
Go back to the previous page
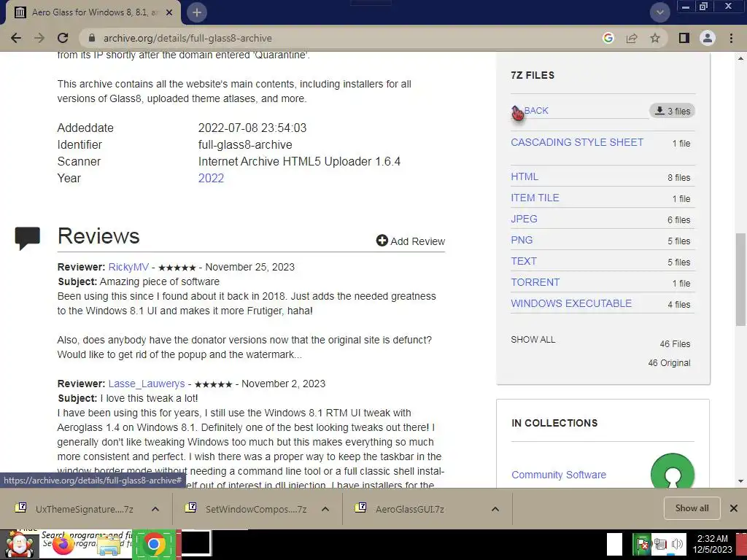[x=16, y=38]
